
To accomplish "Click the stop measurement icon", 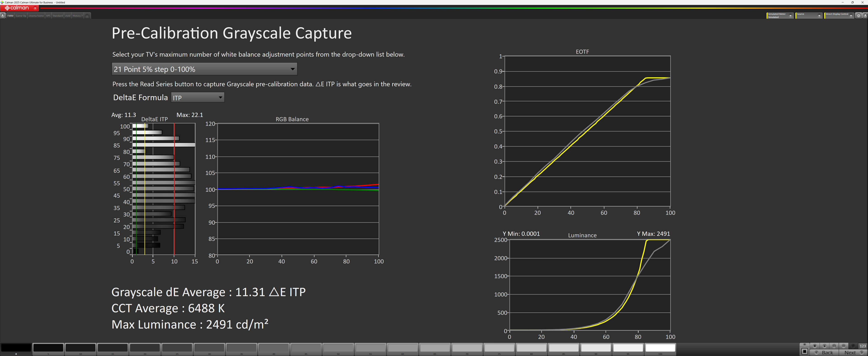I will coord(815,346).
